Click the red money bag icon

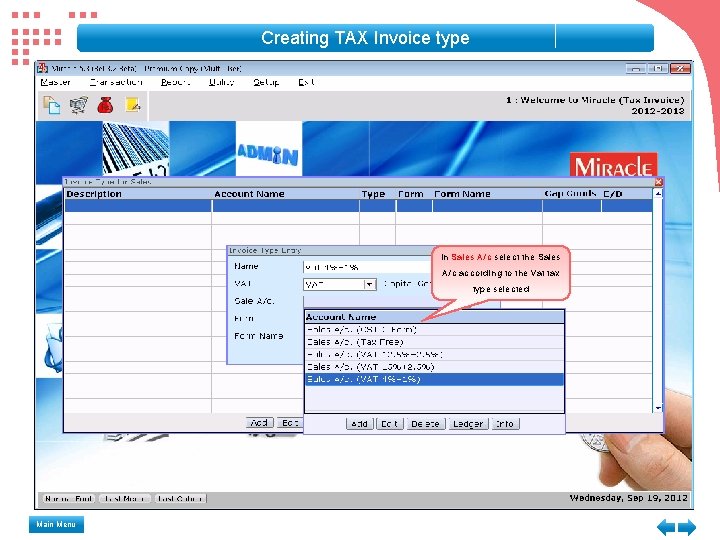click(105, 105)
